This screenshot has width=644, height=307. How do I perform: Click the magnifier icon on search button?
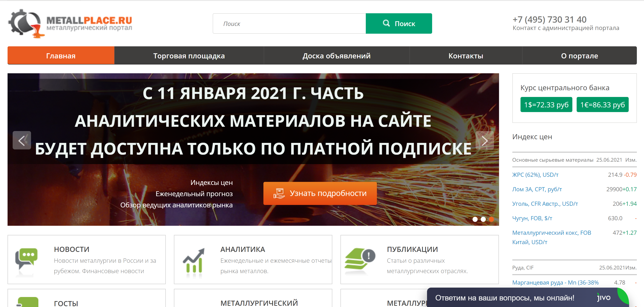click(386, 23)
